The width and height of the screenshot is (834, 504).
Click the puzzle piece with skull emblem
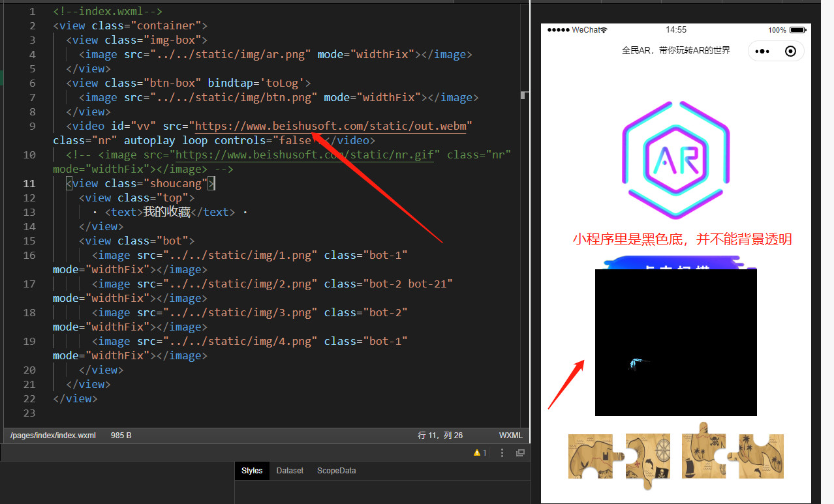[703, 453]
